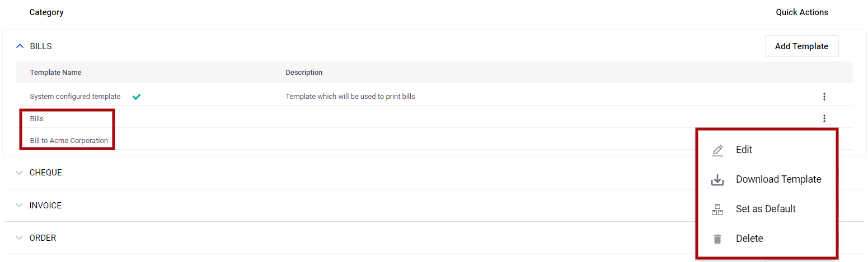Click the pencil Edit icon
The height and width of the screenshot is (262, 868).
pos(717,150)
